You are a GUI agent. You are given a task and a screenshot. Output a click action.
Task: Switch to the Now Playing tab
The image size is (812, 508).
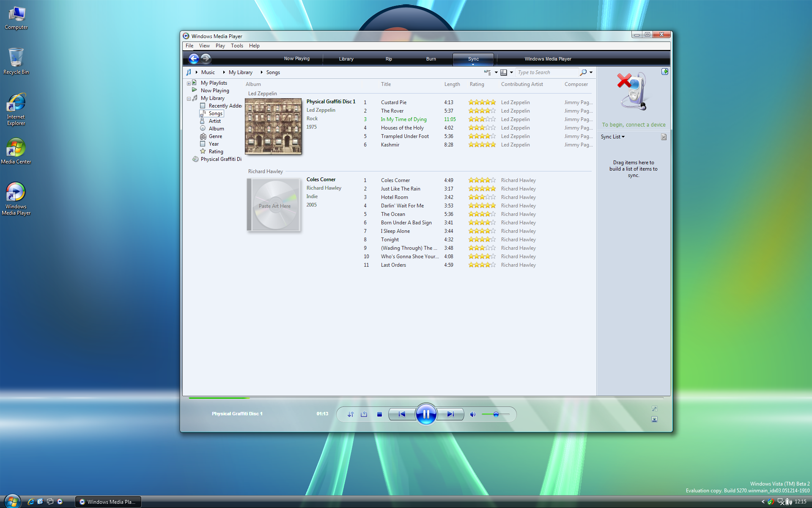(x=297, y=59)
